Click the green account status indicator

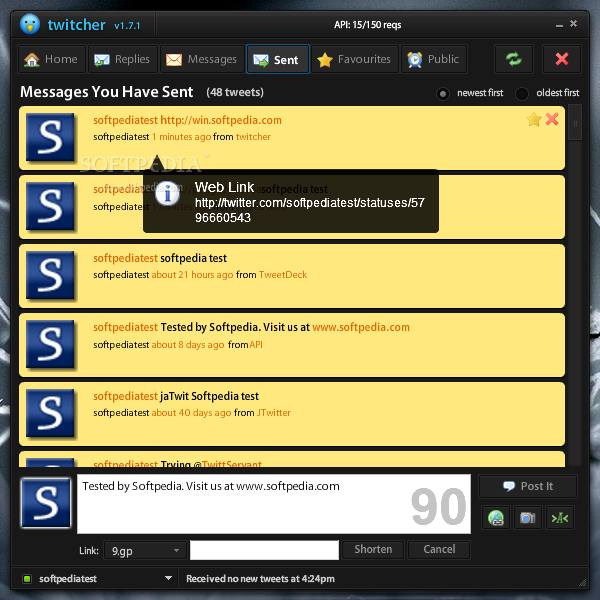click(x=27, y=579)
